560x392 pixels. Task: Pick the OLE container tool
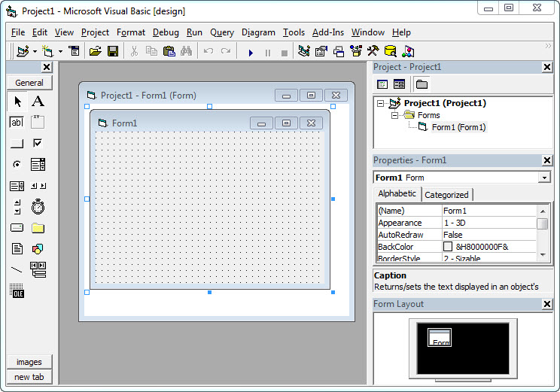[17, 291]
